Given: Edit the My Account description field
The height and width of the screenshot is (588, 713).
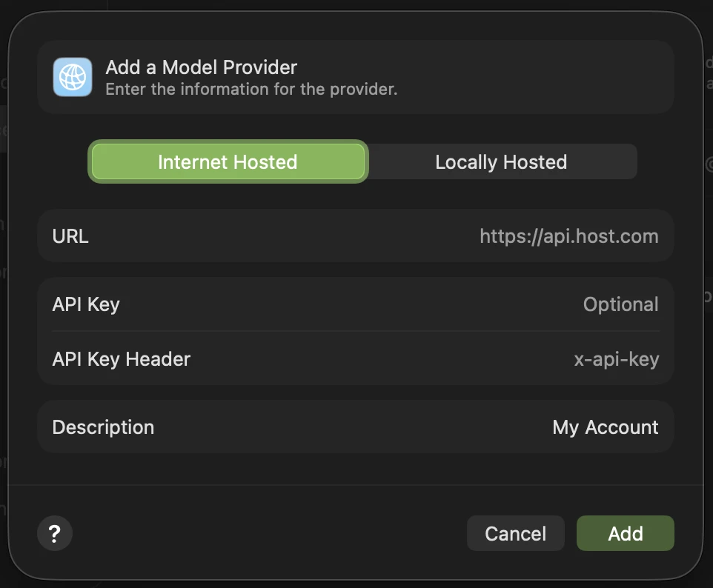Looking at the screenshot, I should [605, 427].
